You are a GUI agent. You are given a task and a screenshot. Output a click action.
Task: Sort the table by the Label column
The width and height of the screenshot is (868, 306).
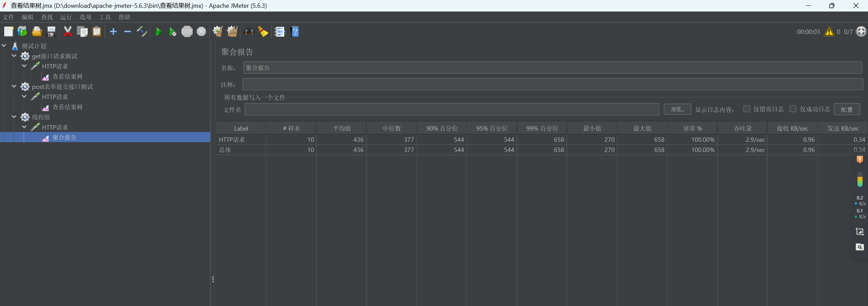[x=241, y=128]
